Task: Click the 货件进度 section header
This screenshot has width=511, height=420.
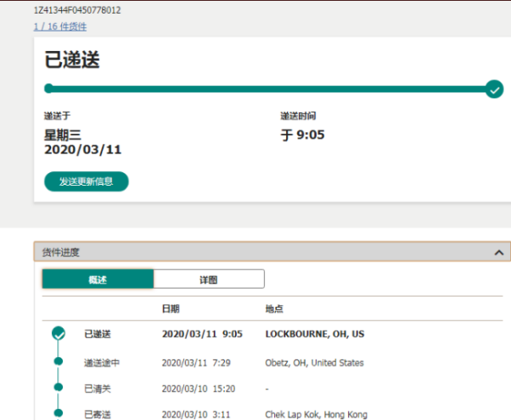Action: (273, 251)
